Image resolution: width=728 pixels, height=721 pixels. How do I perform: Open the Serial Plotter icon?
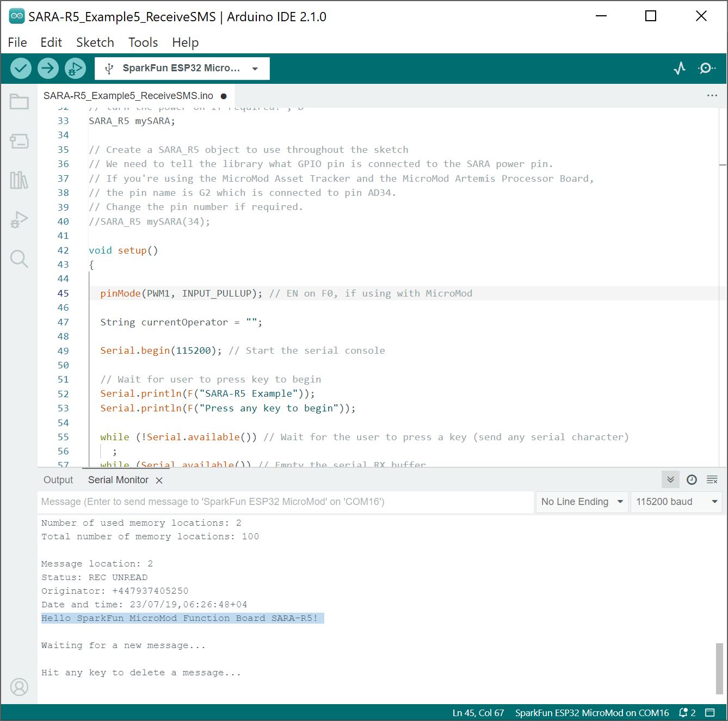(x=680, y=68)
